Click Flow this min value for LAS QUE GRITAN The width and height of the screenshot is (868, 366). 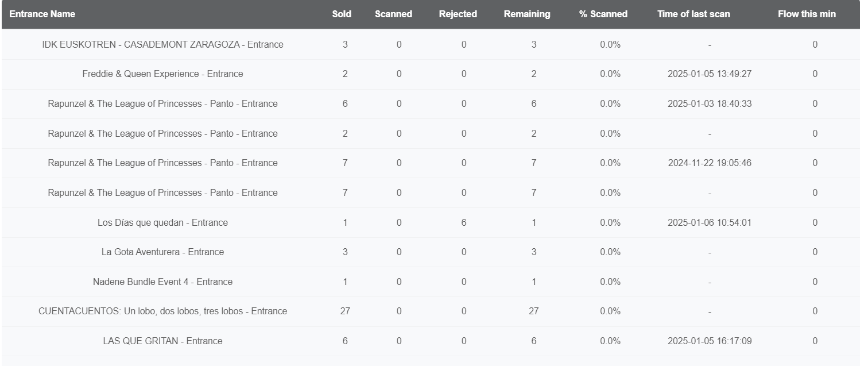click(x=815, y=341)
